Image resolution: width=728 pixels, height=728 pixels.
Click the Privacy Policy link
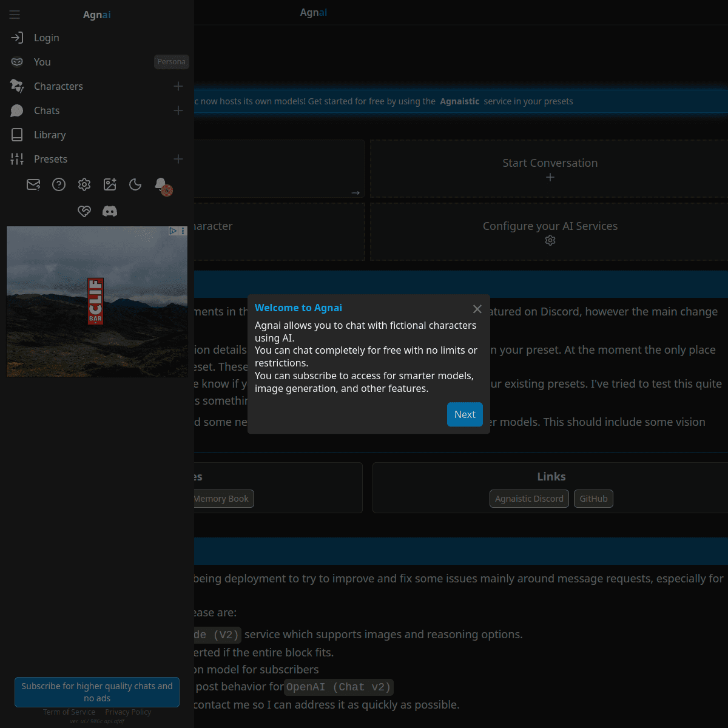point(128,712)
